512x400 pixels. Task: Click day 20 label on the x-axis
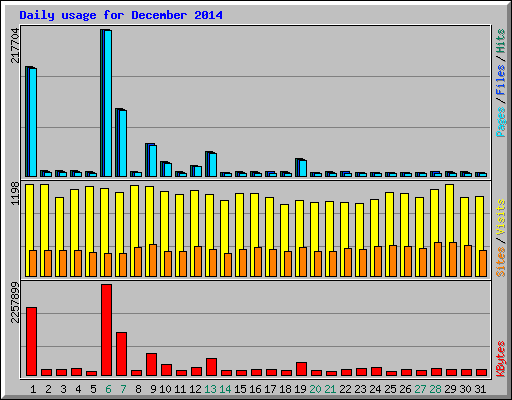tap(315, 389)
